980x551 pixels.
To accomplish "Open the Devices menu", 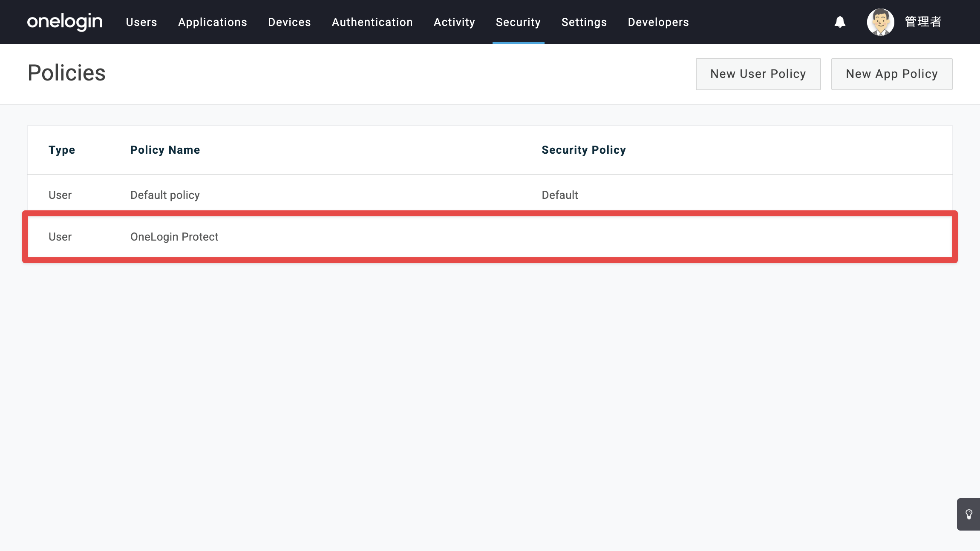I will click(289, 22).
